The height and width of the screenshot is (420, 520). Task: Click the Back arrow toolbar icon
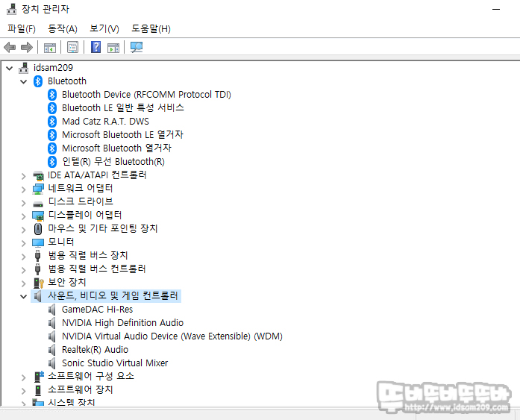point(10,47)
